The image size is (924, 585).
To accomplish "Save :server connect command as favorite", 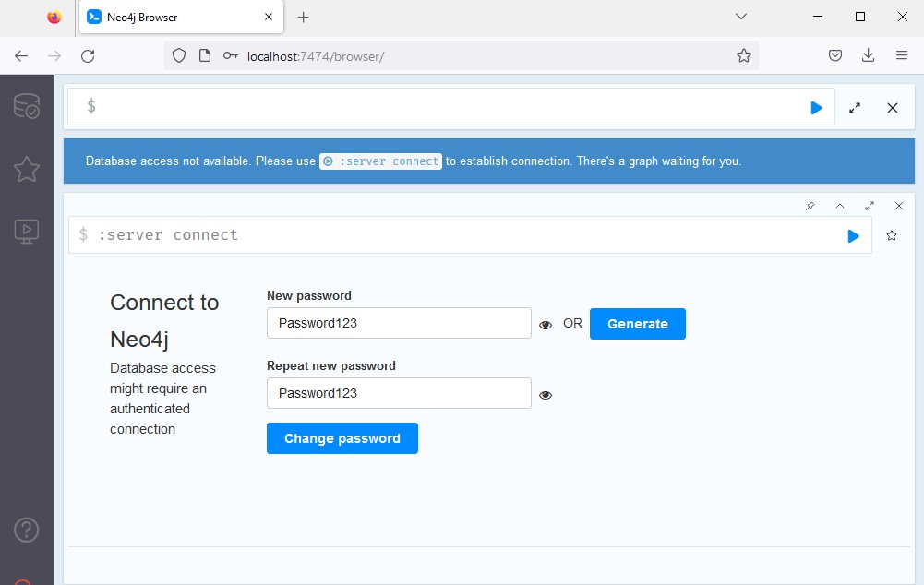I will pyautogui.click(x=892, y=235).
